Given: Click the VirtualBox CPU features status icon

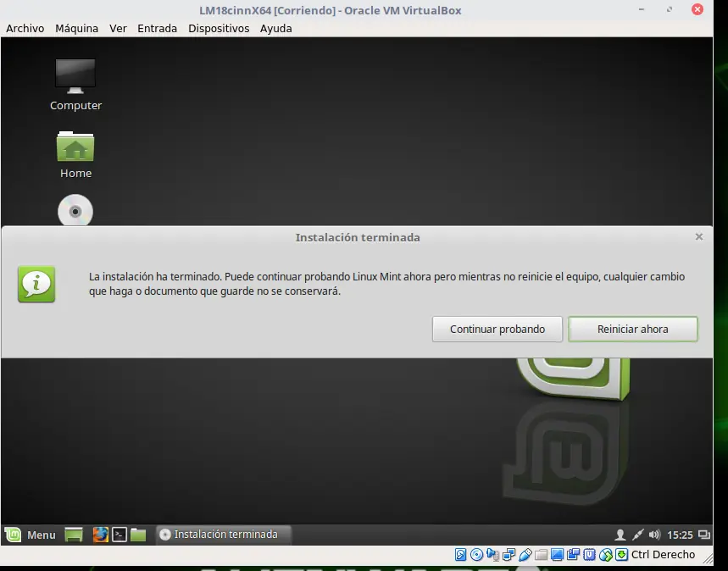Looking at the screenshot, I should click(x=589, y=555).
